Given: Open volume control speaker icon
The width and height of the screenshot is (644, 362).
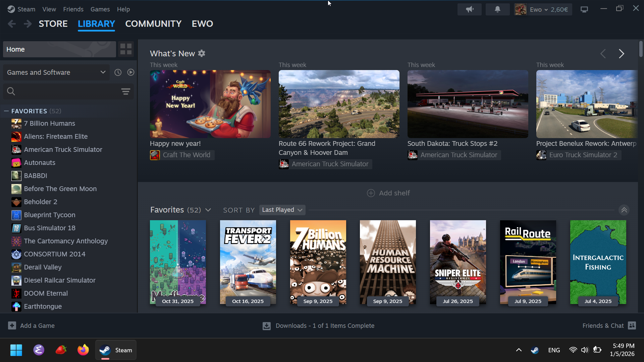Looking at the screenshot, I should (x=585, y=350).
